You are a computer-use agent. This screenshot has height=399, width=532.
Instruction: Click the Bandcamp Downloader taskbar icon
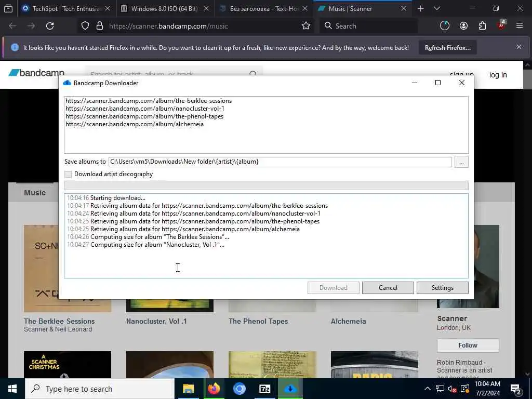[290, 389]
